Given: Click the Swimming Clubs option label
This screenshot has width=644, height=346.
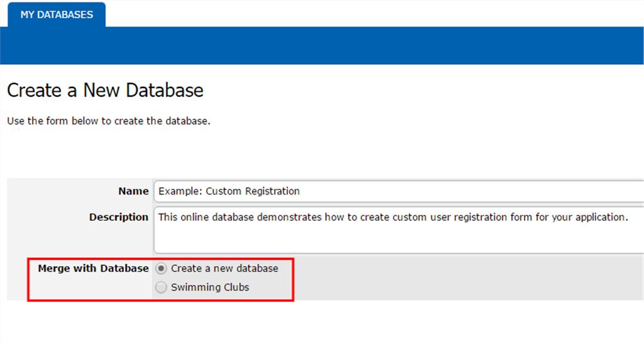Looking at the screenshot, I should point(210,287).
